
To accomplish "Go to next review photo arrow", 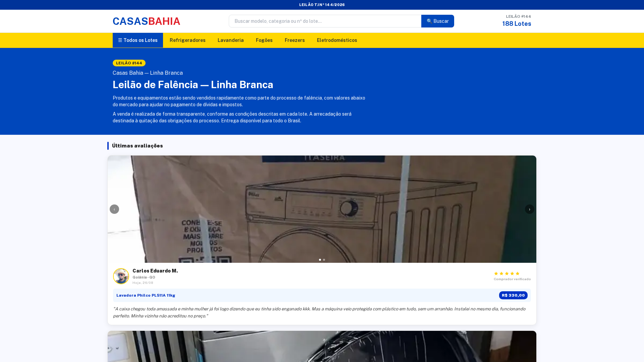I will pyautogui.click(x=530, y=209).
